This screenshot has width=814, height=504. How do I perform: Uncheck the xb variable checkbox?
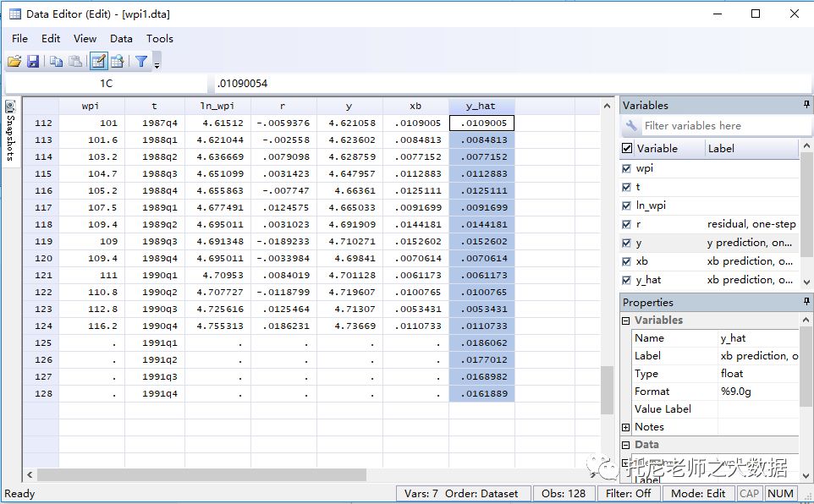(x=627, y=261)
